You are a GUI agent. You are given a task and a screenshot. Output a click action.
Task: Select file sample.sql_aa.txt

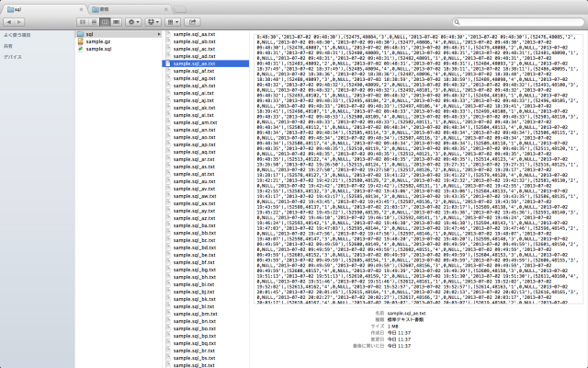click(194, 35)
